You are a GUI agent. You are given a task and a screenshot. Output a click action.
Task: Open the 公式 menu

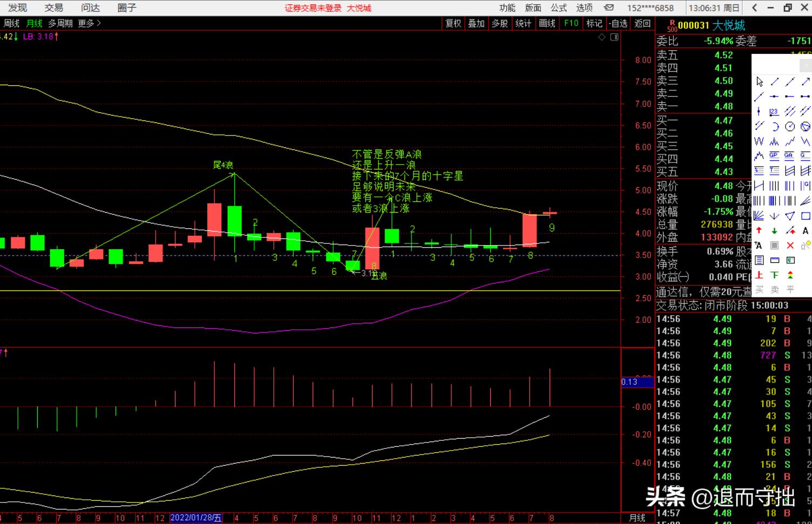click(x=559, y=8)
